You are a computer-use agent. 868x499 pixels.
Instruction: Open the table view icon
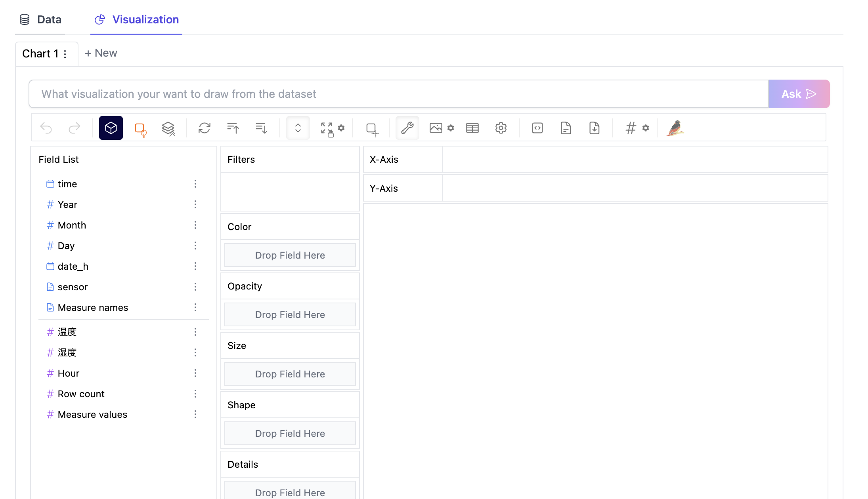point(472,128)
